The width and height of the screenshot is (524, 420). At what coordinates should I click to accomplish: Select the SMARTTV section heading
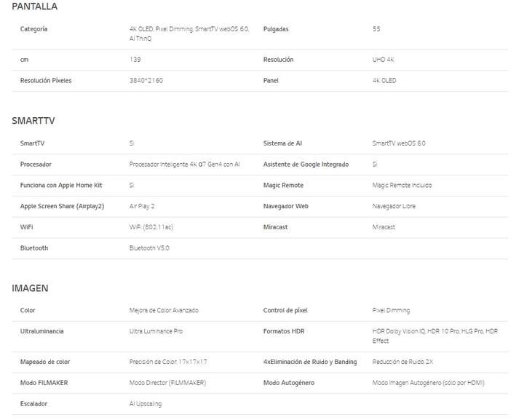click(33, 121)
